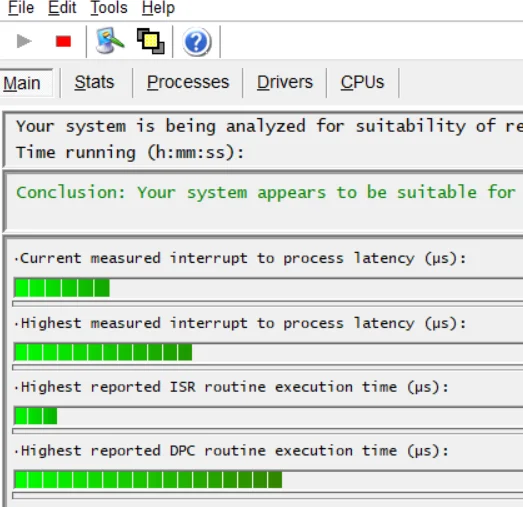Click 'Highest reported ISR routine execution time' label

pos(231,387)
